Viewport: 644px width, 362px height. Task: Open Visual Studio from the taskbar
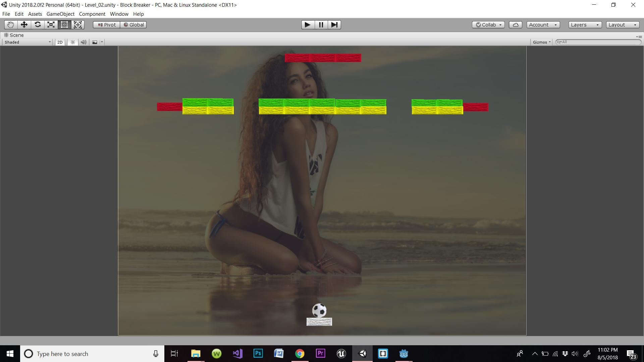coord(237,354)
